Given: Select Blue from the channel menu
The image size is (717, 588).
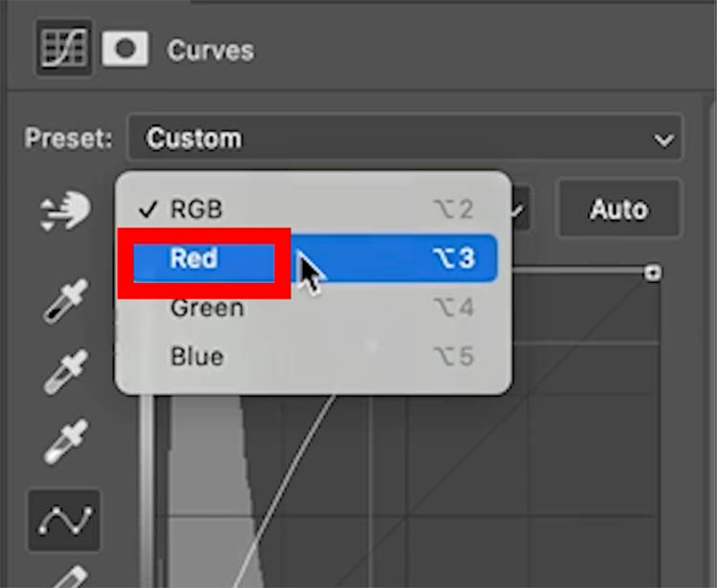Looking at the screenshot, I should [197, 357].
